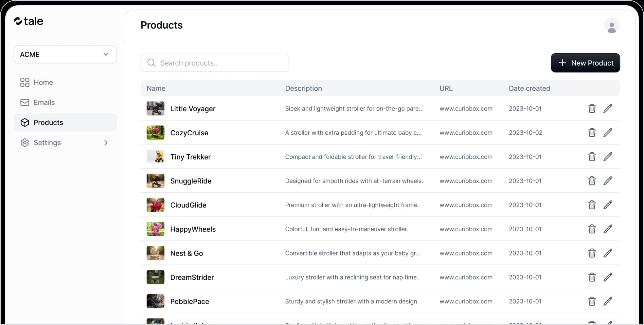
Task: Open the URL in Little Voyager row
Action: [x=466, y=108]
